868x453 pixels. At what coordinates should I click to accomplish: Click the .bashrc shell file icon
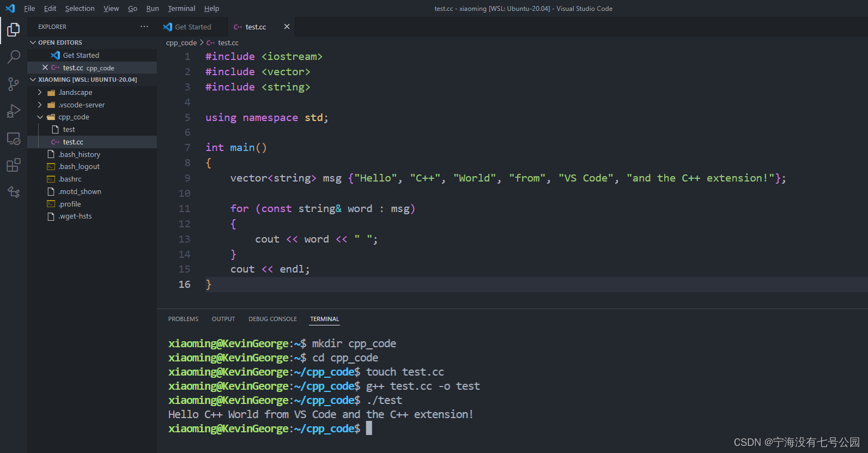coord(51,179)
